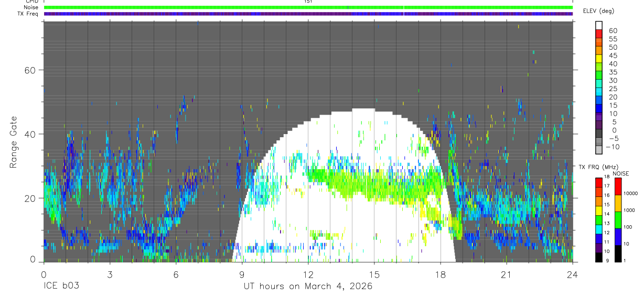Click ELEV colorbar label '55'
The width and height of the screenshot is (644, 297).
pos(613,39)
